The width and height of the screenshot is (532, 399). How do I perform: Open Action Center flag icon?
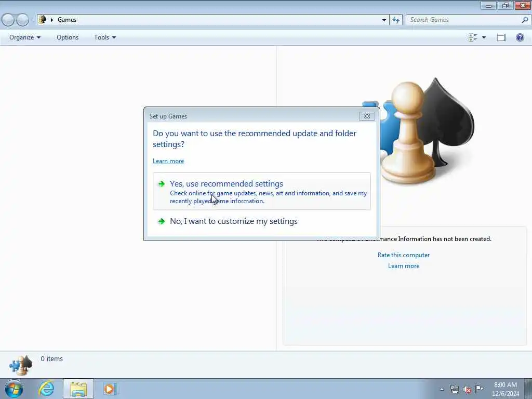(479, 389)
